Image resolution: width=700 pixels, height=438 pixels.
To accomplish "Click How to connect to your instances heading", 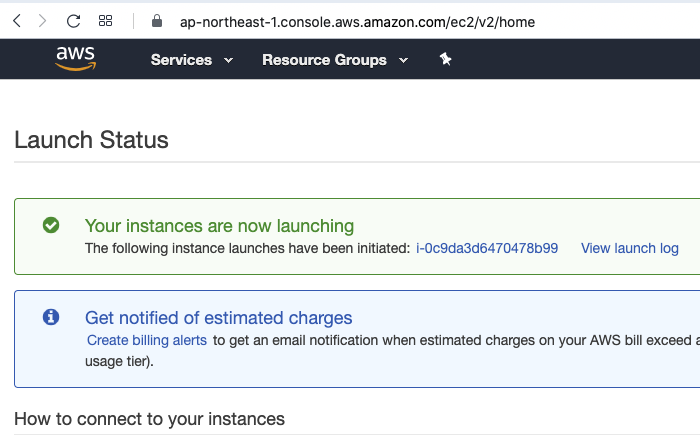I will (x=149, y=419).
